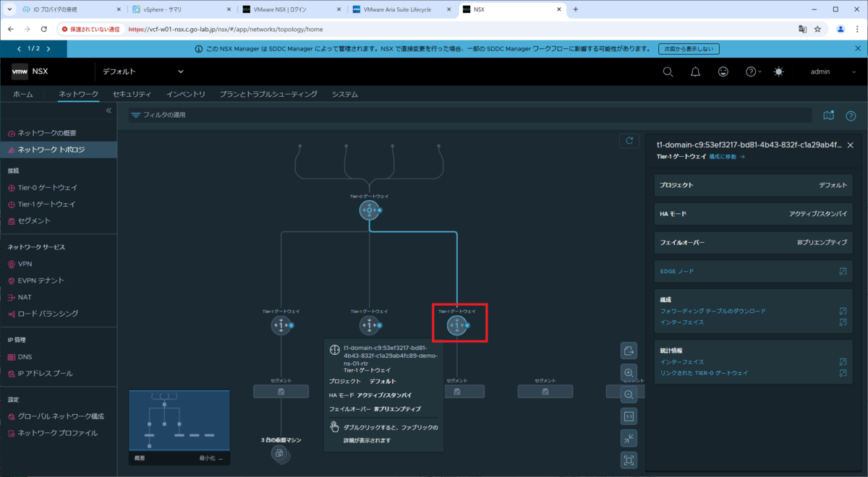
Task: Click フォワーディング テーブルのダウンロード link
Action: pyautogui.click(x=712, y=311)
